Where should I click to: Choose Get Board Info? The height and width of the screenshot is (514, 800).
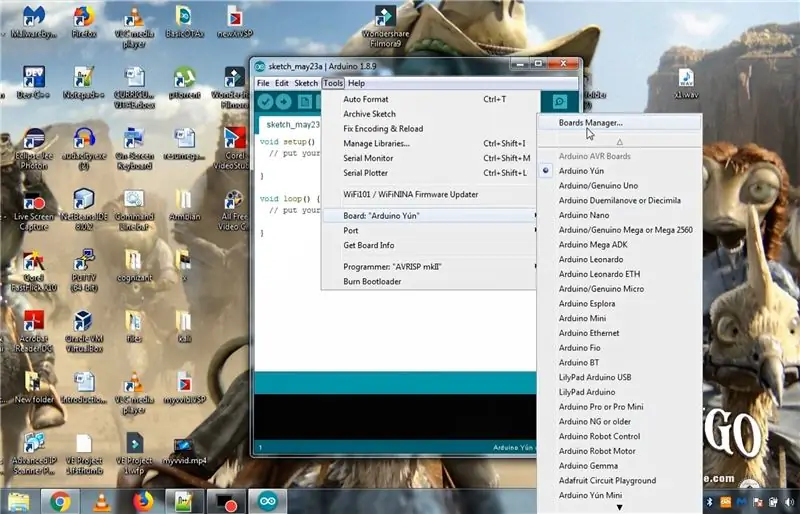tap(430, 246)
